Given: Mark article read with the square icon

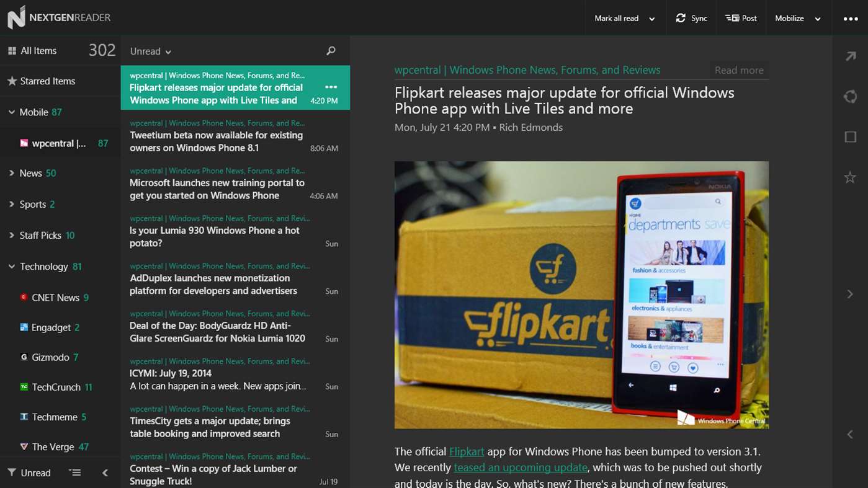Looking at the screenshot, I should (x=850, y=137).
